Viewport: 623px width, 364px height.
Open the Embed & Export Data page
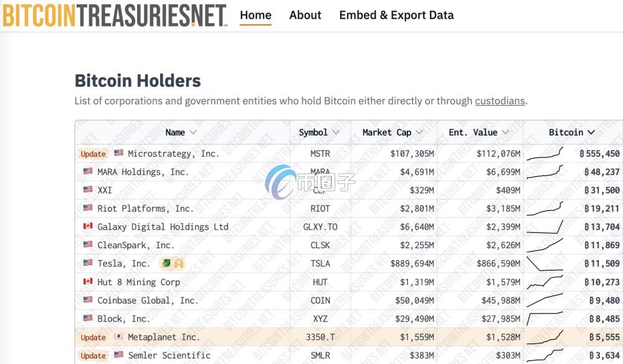[396, 15]
